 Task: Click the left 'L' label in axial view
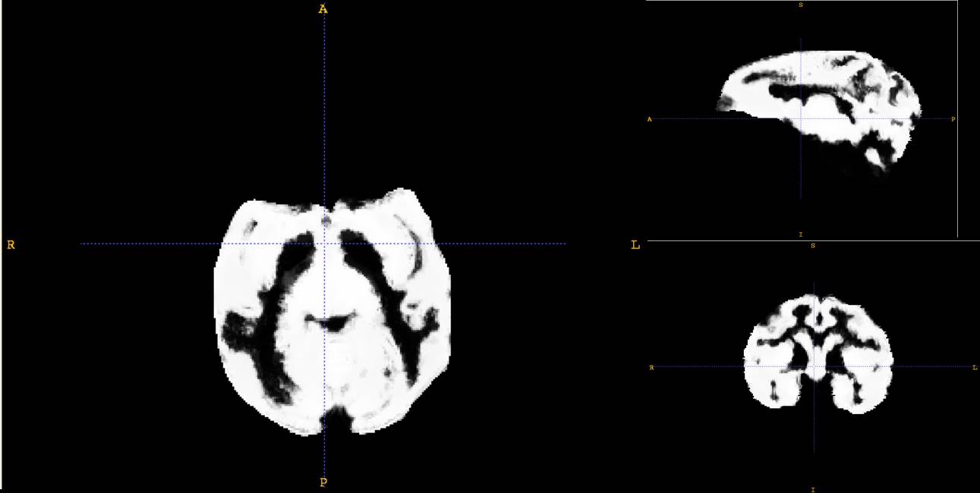(x=635, y=245)
